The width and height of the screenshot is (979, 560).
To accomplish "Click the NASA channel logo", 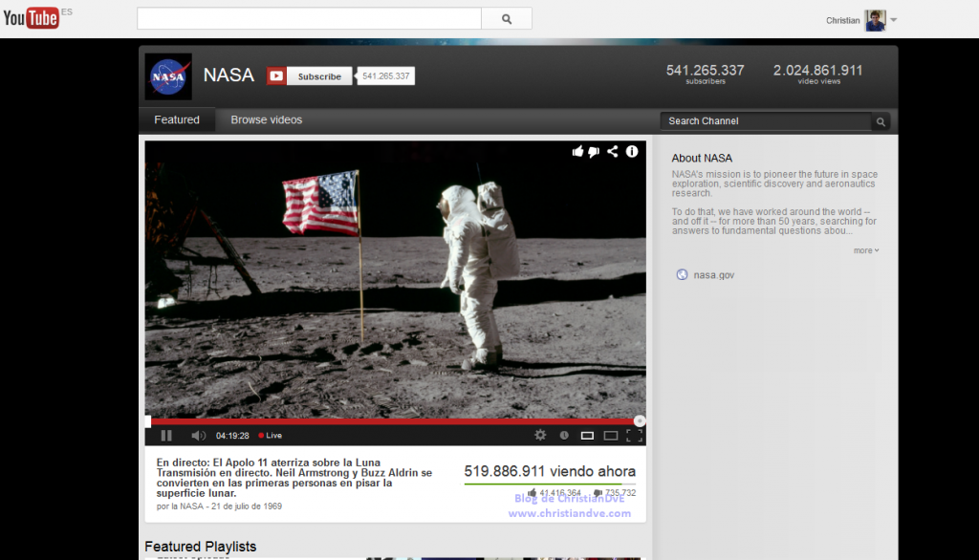I will (168, 76).
